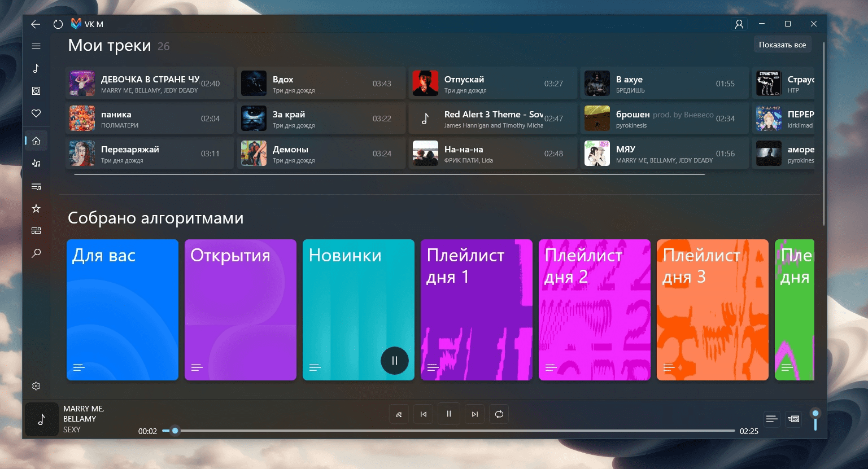Open the playlists list icon in sidebar

pyautogui.click(x=36, y=186)
